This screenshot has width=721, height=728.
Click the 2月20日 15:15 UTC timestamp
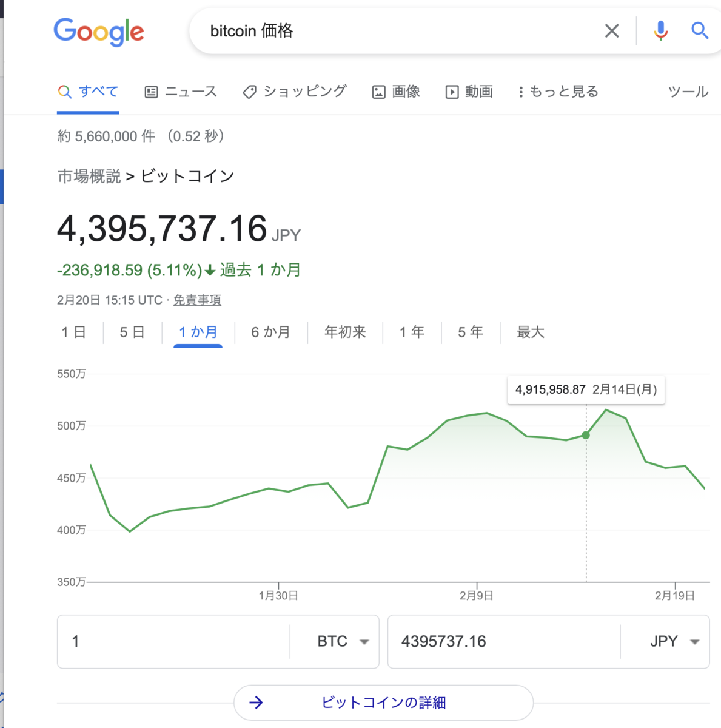pos(110,300)
